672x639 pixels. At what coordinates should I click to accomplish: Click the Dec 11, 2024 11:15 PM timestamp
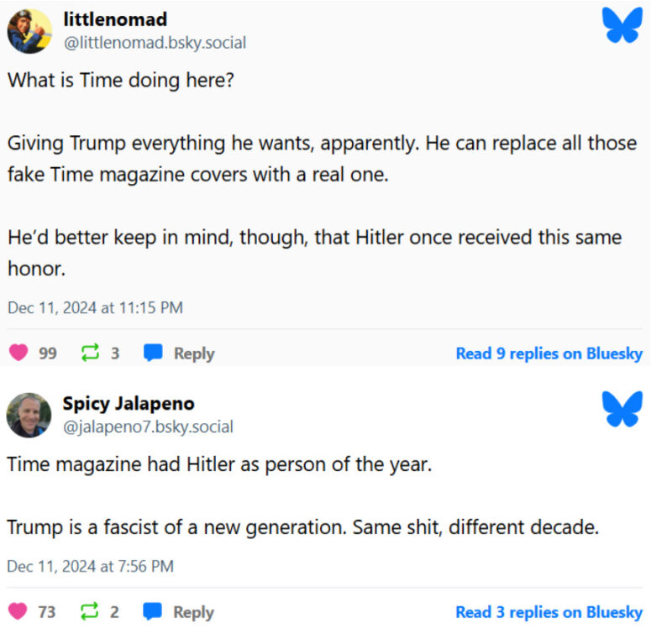pos(95,307)
